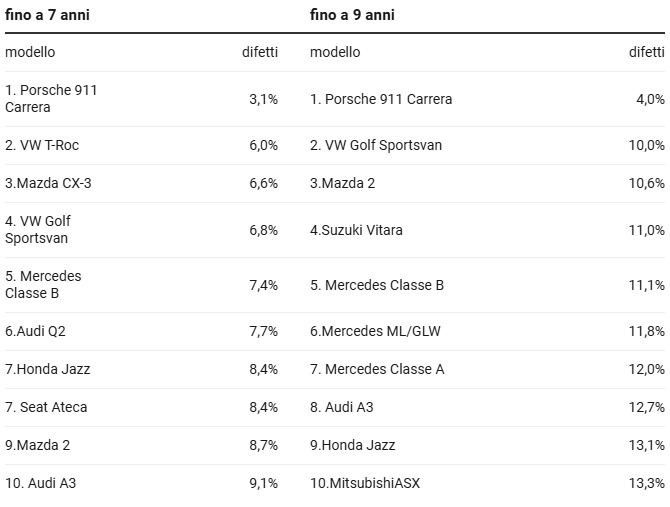Click the '8. Audi A3' entry

click(x=341, y=407)
